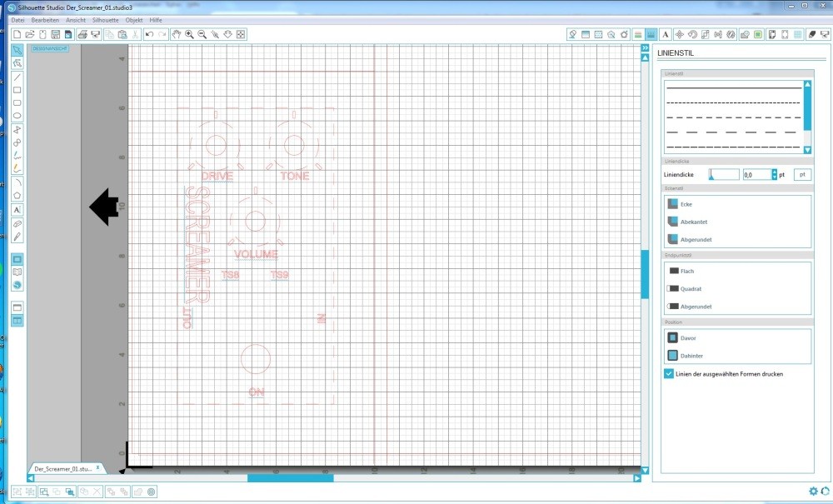This screenshot has height=504, width=833.
Task: Open the Objekt menu
Action: click(x=134, y=20)
